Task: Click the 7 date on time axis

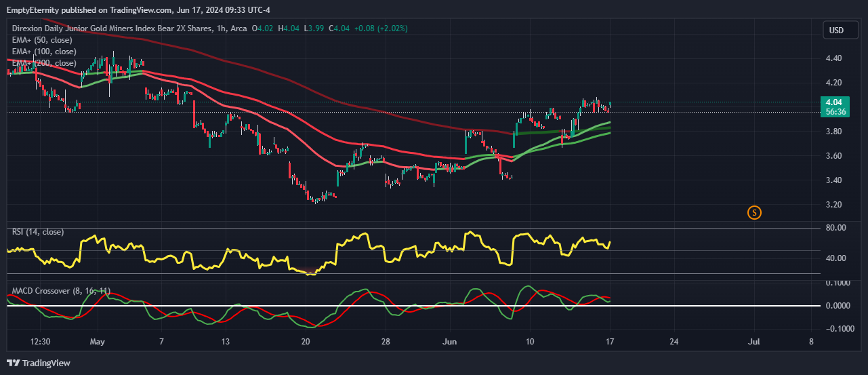Action: tap(161, 341)
